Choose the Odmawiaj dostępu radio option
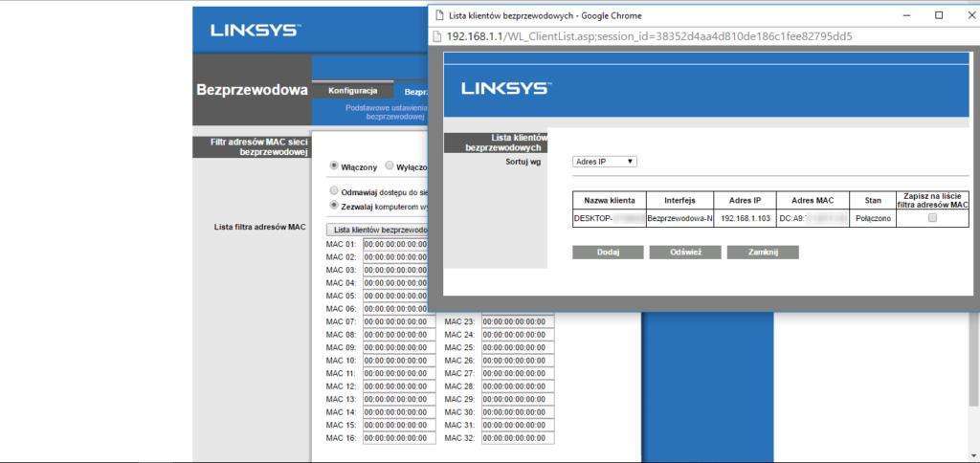980x463 pixels. click(x=334, y=191)
